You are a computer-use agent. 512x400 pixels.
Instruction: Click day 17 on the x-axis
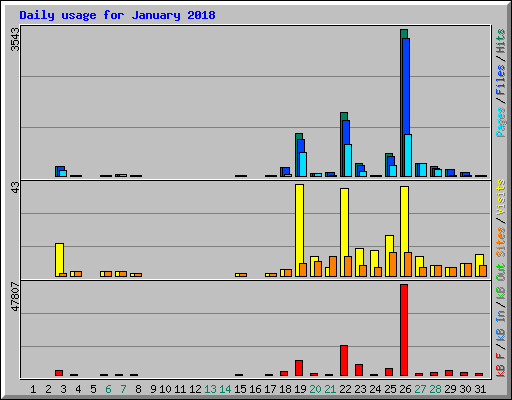(270, 389)
